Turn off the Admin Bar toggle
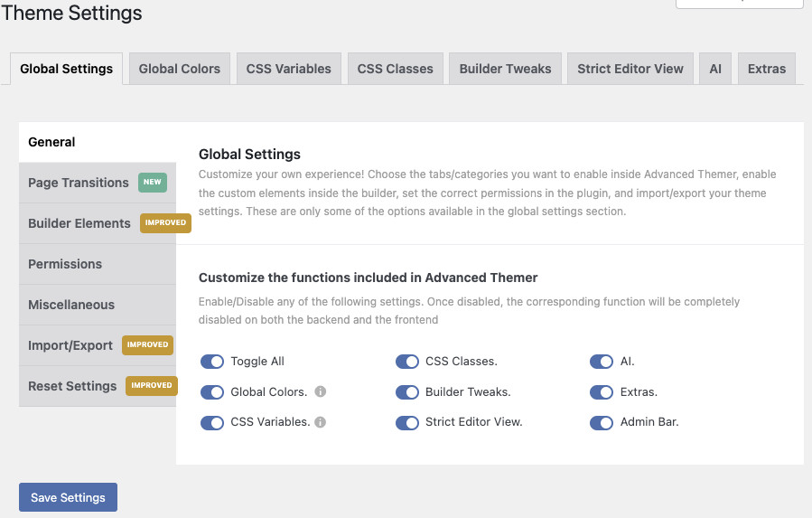 (x=602, y=422)
